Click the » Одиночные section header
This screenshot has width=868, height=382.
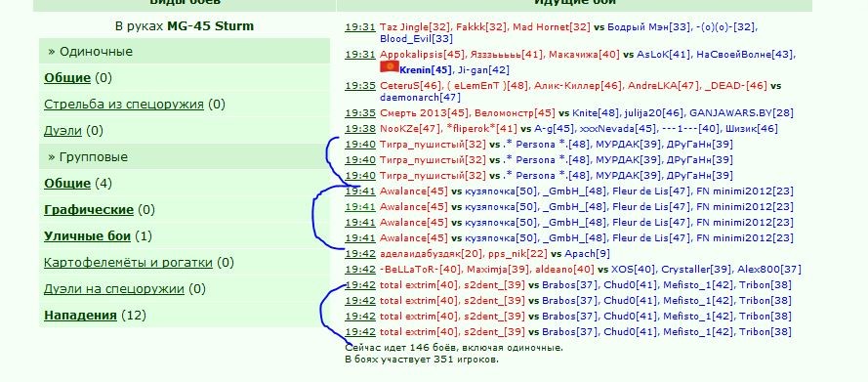point(90,52)
